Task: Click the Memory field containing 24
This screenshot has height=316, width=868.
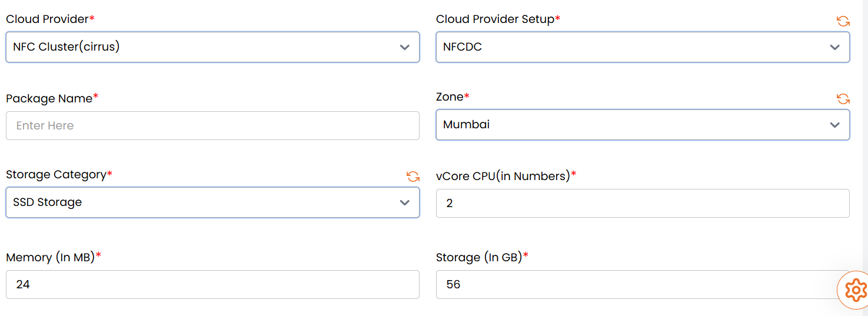Action: (x=212, y=285)
